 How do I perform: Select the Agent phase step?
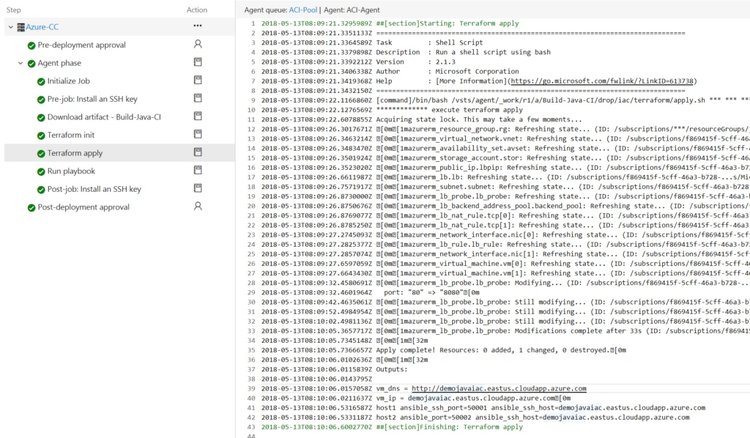point(59,63)
